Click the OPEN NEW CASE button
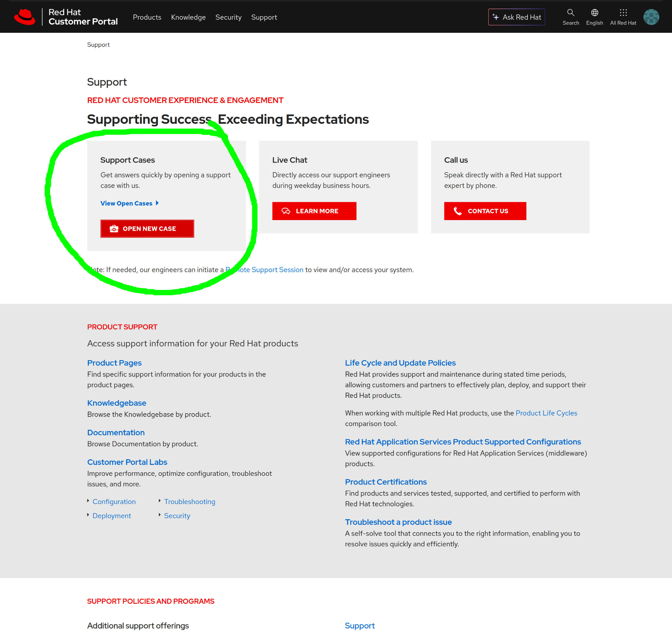 147,229
